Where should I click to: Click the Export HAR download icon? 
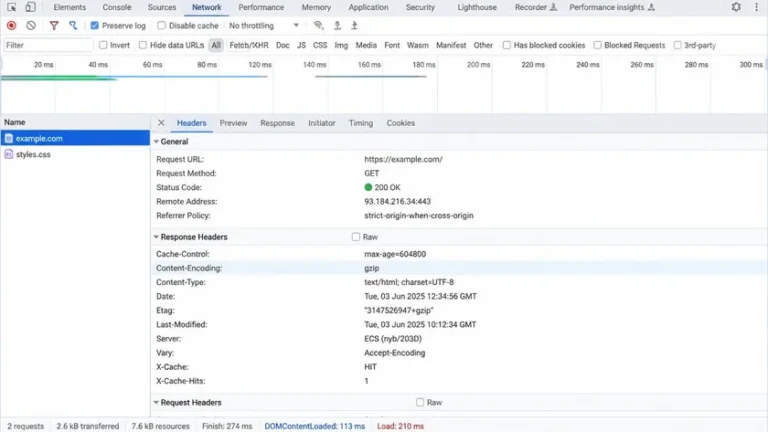tap(354, 25)
